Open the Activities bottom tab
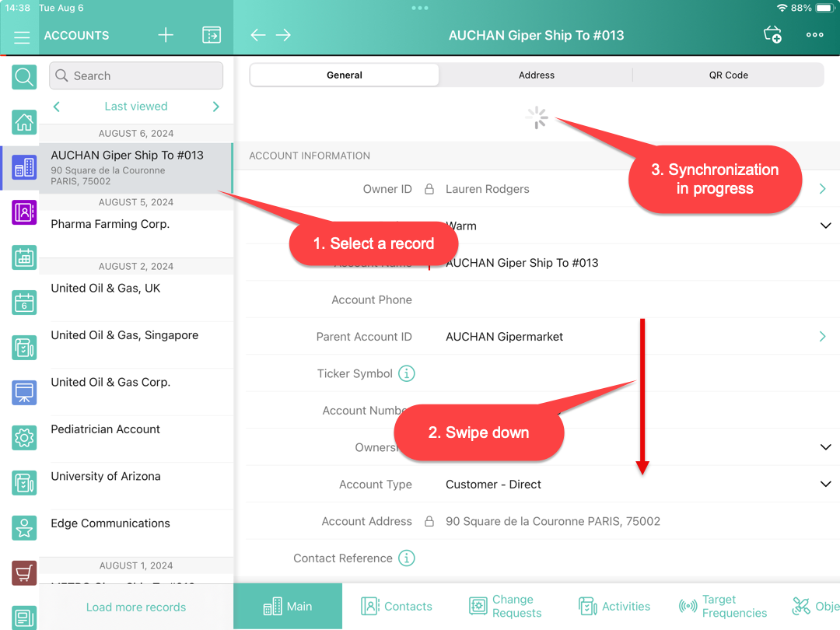840x630 pixels. coord(614,607)
